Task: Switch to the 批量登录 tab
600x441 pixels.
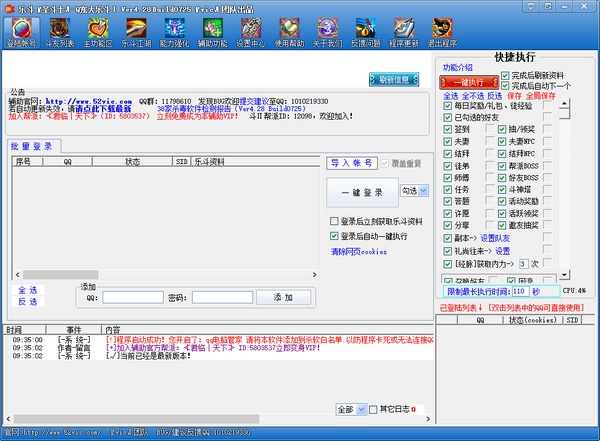Action: click(32, 146)
